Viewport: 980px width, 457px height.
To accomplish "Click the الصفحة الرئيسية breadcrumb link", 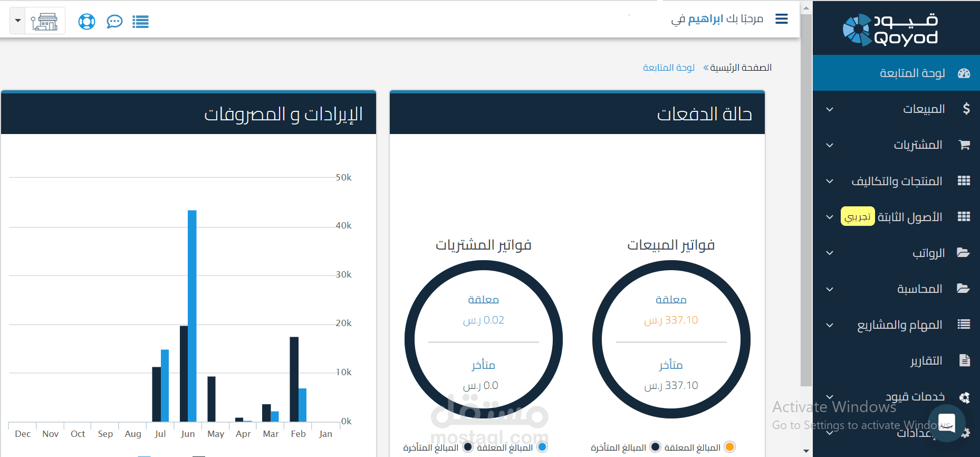I will pyautogui.click(x=741, y=68).
